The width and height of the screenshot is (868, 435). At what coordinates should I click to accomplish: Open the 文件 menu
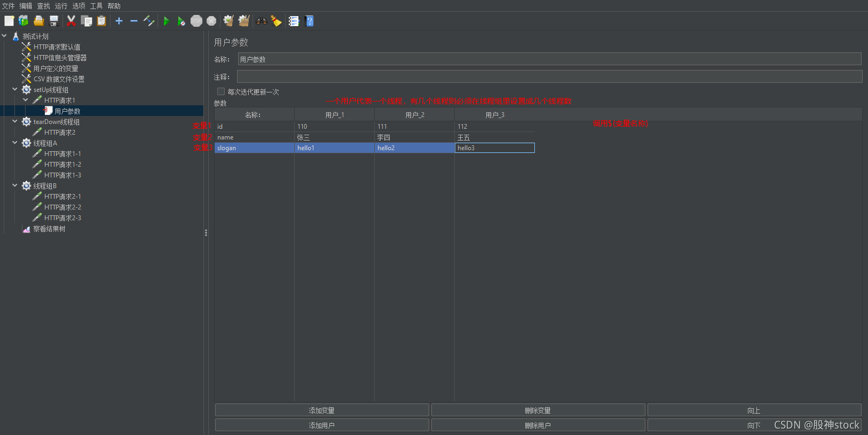(x=8, y=6)
